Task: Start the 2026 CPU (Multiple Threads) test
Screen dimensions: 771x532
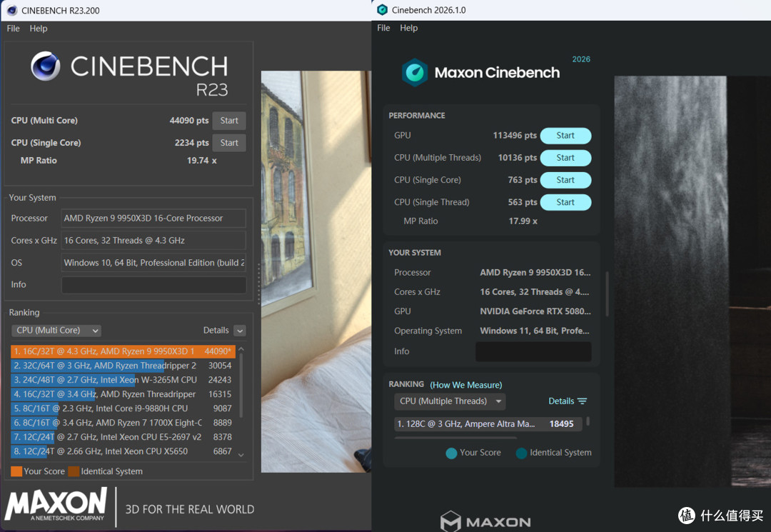Action: (x=565, y=158)
